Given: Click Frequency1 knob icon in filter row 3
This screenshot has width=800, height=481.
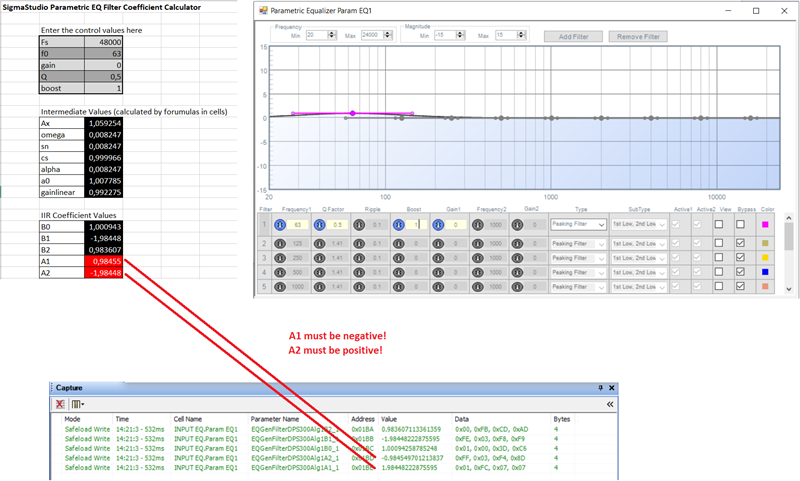Looking at the screenshot, I should (280, 258).
